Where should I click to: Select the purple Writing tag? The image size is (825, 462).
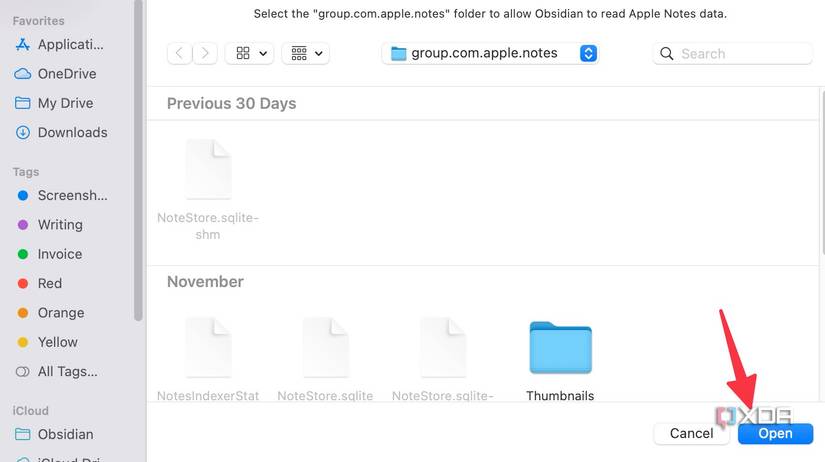[50, 225]
